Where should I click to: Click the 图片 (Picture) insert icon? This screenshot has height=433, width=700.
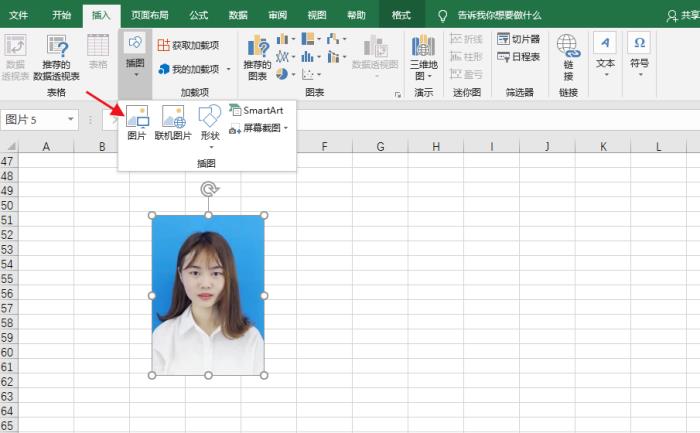[x=137, y=122]
